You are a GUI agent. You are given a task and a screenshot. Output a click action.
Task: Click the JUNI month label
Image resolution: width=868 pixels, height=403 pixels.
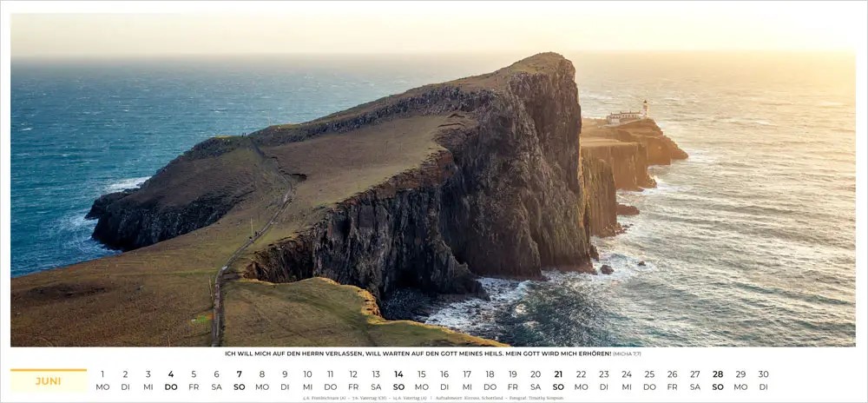48,381
